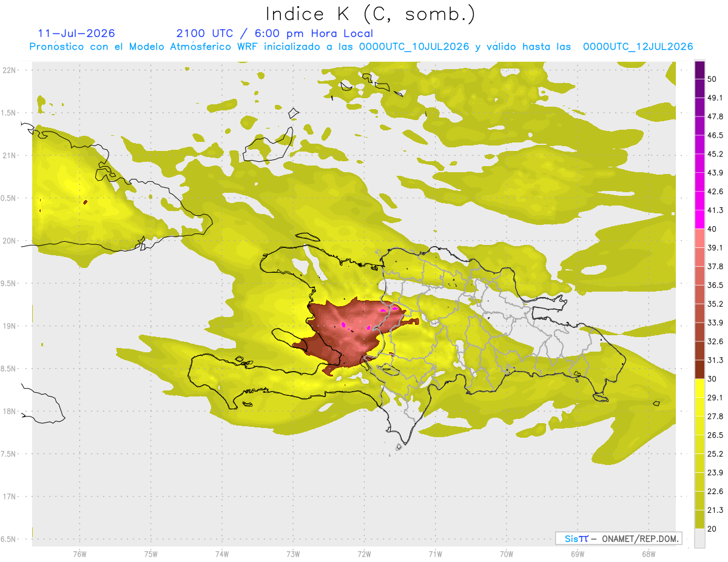Click the legend value "25.2"

tap(716, 454)
